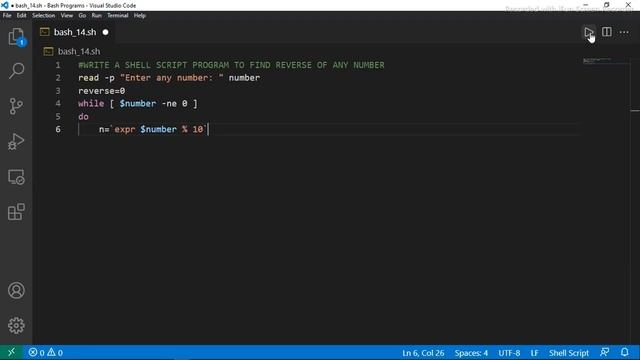The height and width of the screenshot is (360, 640).
Task: Click the $number variable on line 4
Action: point(138,103)
